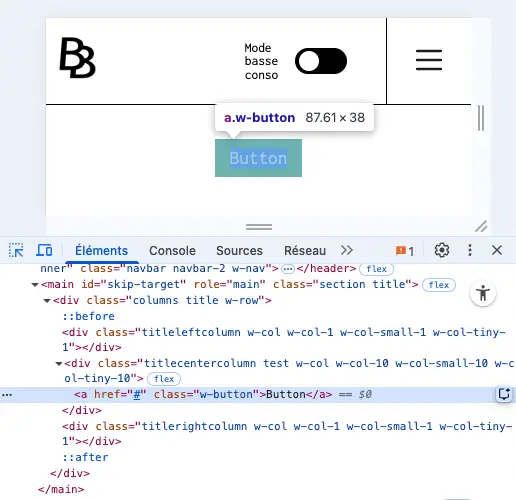Open the accessibility tree view button
The height and width of the screenshot is (500, 516).
tap(483, 294)
